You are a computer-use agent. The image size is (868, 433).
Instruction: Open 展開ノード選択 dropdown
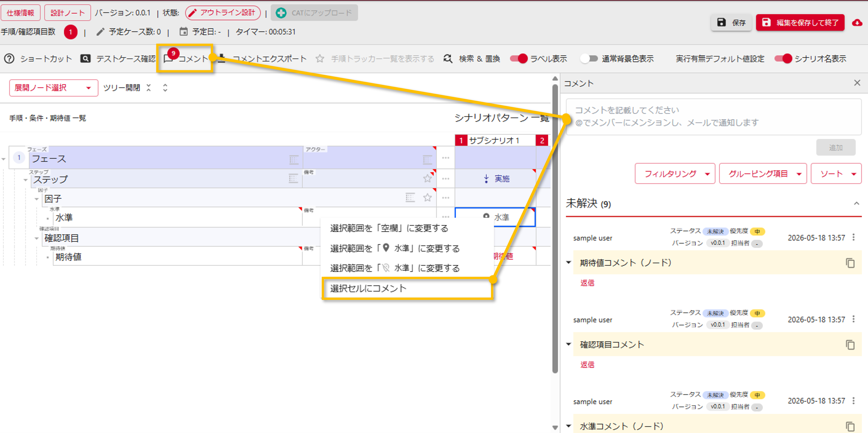[x=54, y=88]
